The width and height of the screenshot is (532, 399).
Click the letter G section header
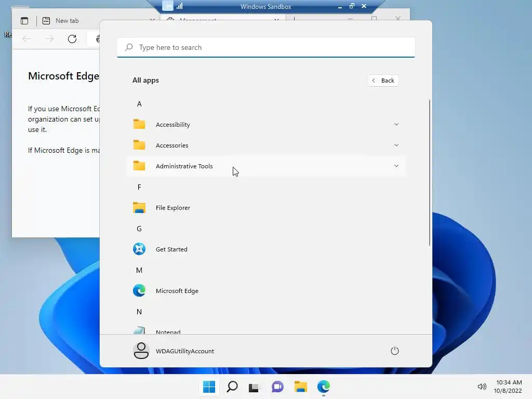(139, 229)
